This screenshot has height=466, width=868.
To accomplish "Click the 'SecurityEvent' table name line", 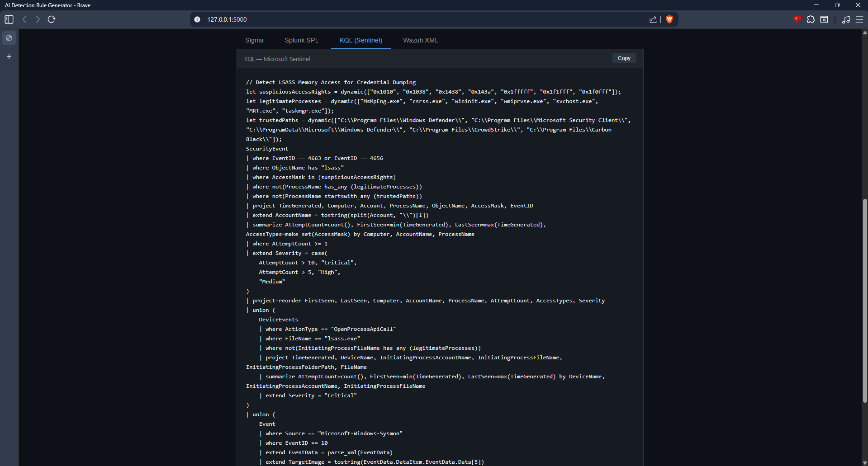I will (x=267, y=149).
